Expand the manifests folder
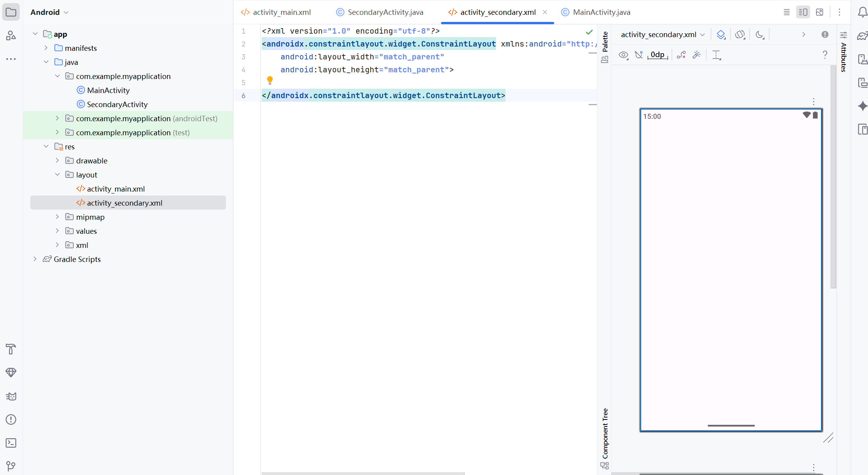Screen dimensions: 868x475 click(x=46, y=48)
